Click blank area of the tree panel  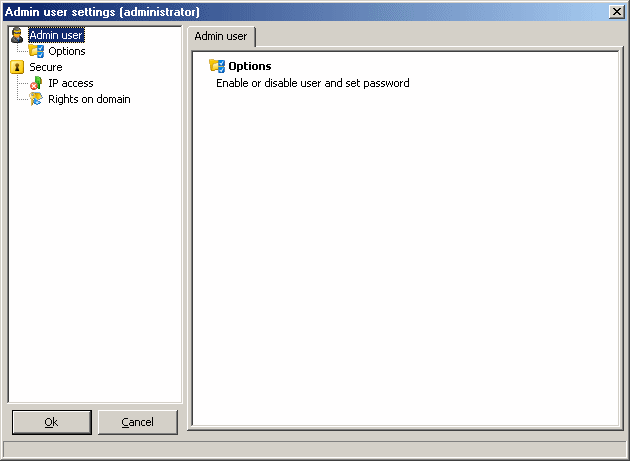[95, 253]
